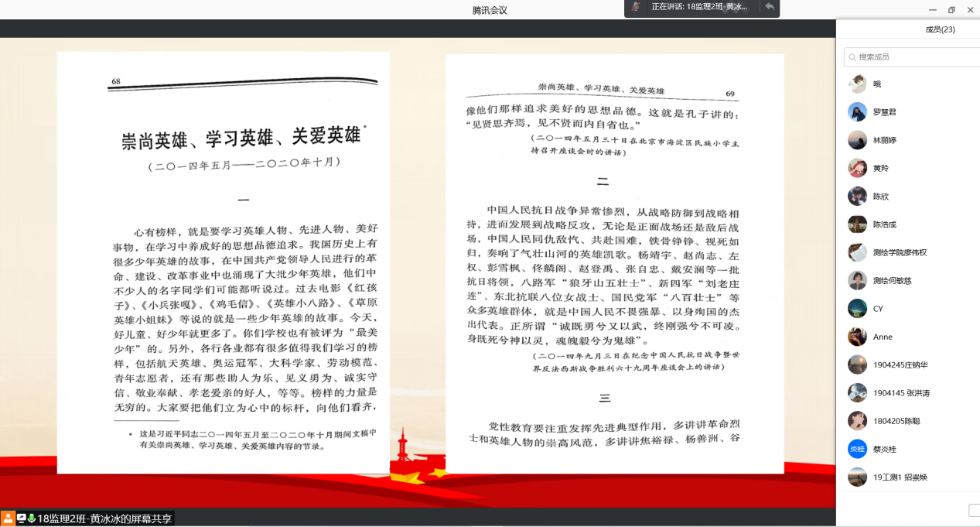Click the avatar of member CY
Screen dimensions: 980x527
857,309
